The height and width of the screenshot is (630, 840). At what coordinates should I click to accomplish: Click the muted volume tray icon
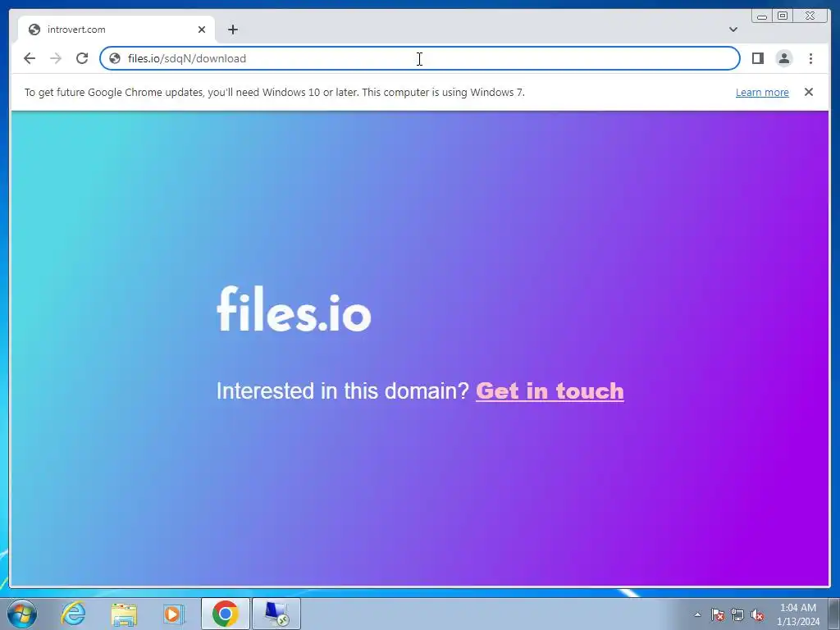pyautogui.click(x=757, y=614)
